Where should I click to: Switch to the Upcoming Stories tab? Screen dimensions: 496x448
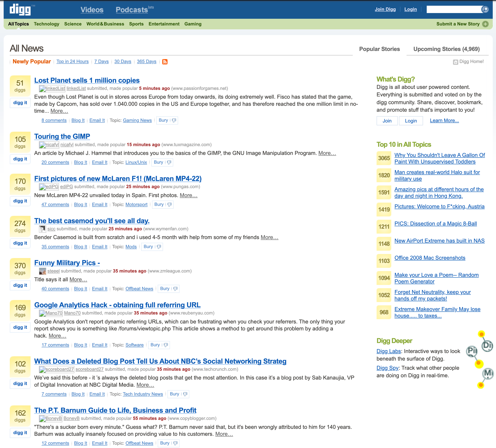click(446, 49)
